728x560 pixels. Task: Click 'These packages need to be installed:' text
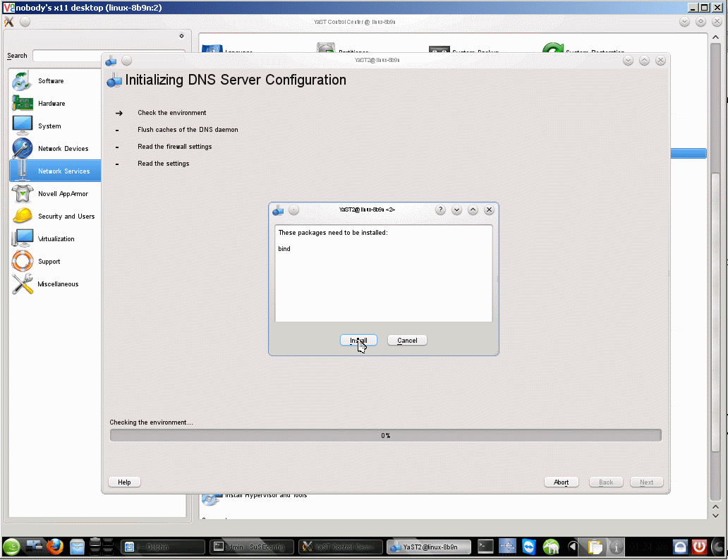coord(333,233)
